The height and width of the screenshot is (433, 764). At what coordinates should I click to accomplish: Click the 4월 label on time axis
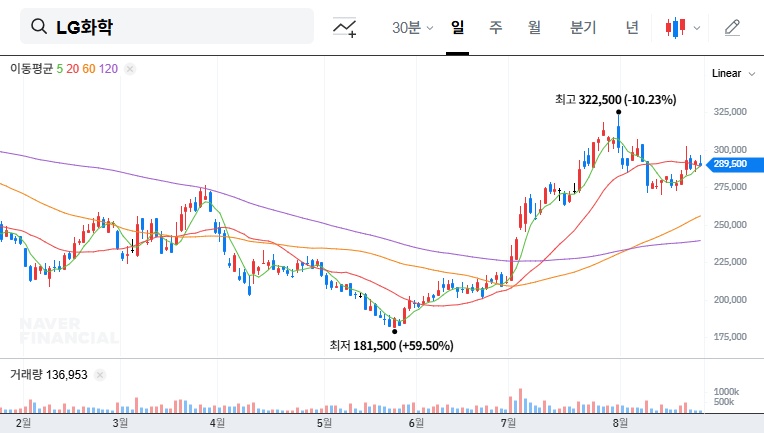point(217,423)
